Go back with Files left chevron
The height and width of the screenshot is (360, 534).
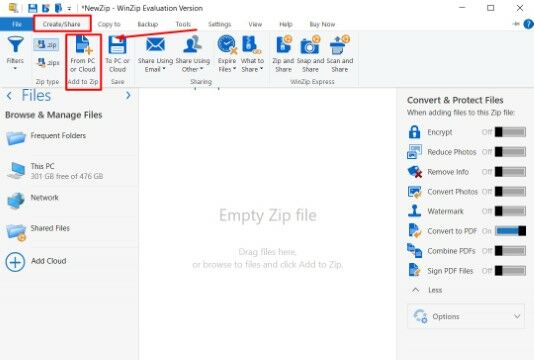point(9,96)
